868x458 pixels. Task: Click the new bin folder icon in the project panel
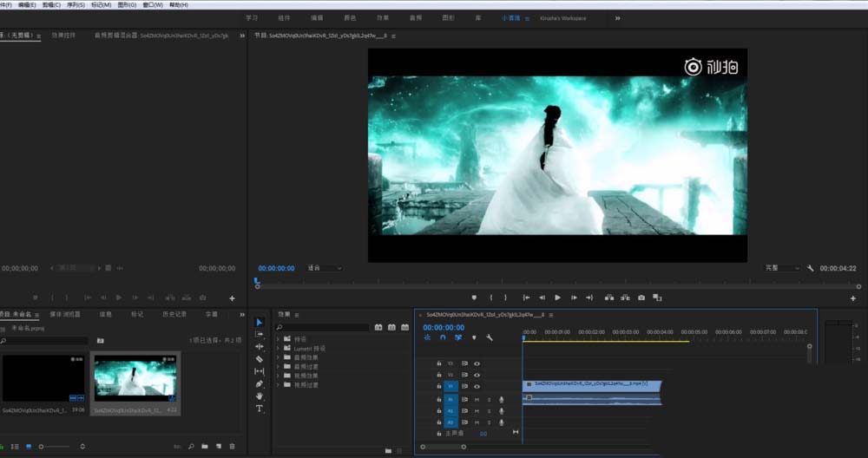(x=205, y=447)
